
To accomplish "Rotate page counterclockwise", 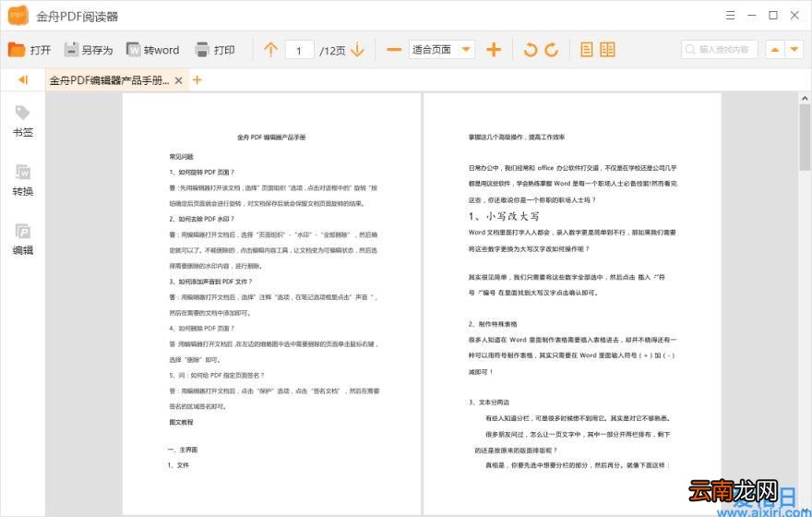I will tap(530, 50).
